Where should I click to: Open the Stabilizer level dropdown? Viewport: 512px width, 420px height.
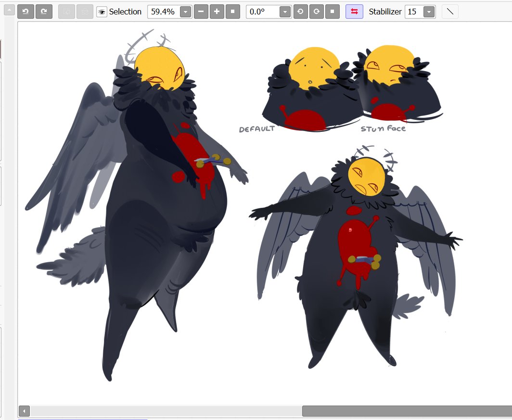(429, 12)
